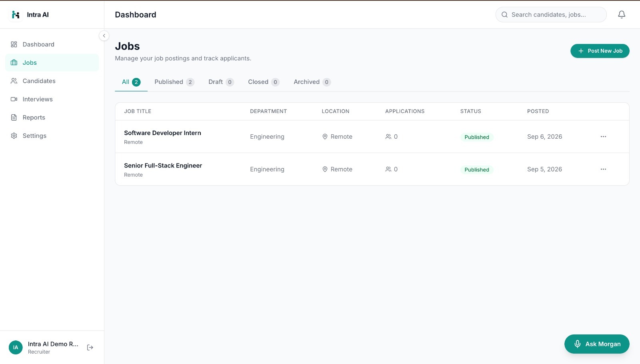The image size is (640, 364).
Task: Click the Interviews video camera icon
Action: tap(14, 99)
